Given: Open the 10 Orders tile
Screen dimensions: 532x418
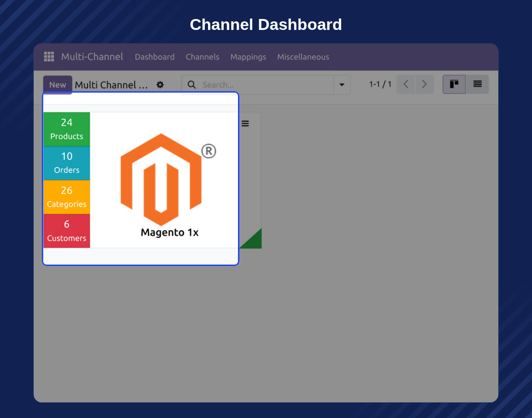Looking at the screenshot, I should [x=67, y=163].
